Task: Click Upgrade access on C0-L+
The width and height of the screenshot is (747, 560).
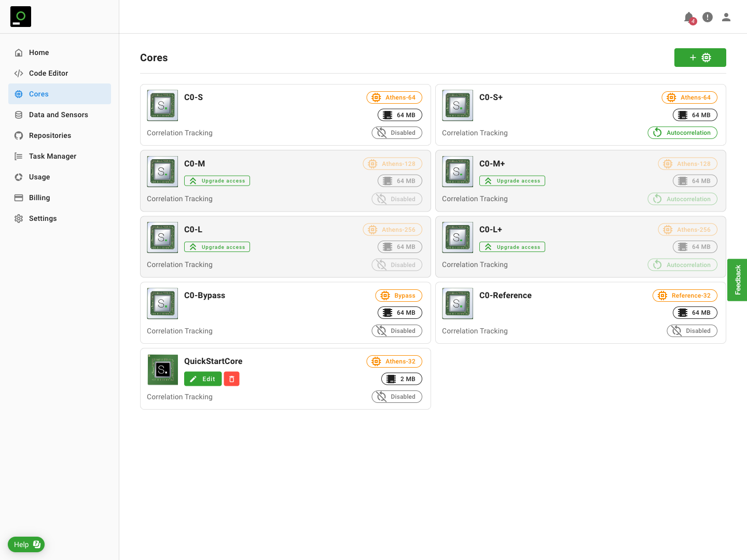Action: pos(512,247)
